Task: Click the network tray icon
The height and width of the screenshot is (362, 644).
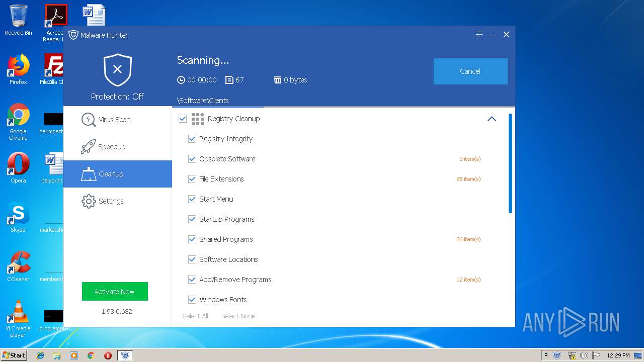Action: tap(572, 355)
